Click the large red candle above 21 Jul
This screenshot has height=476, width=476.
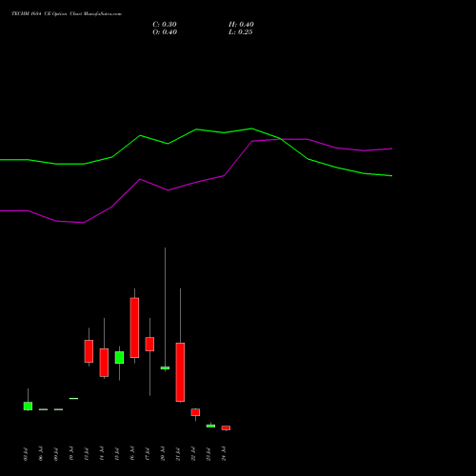[x=180, y=372]
